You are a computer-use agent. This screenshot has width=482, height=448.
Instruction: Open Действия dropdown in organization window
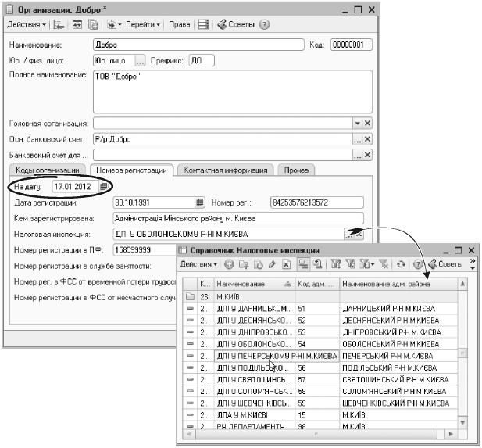coord(28,25)
